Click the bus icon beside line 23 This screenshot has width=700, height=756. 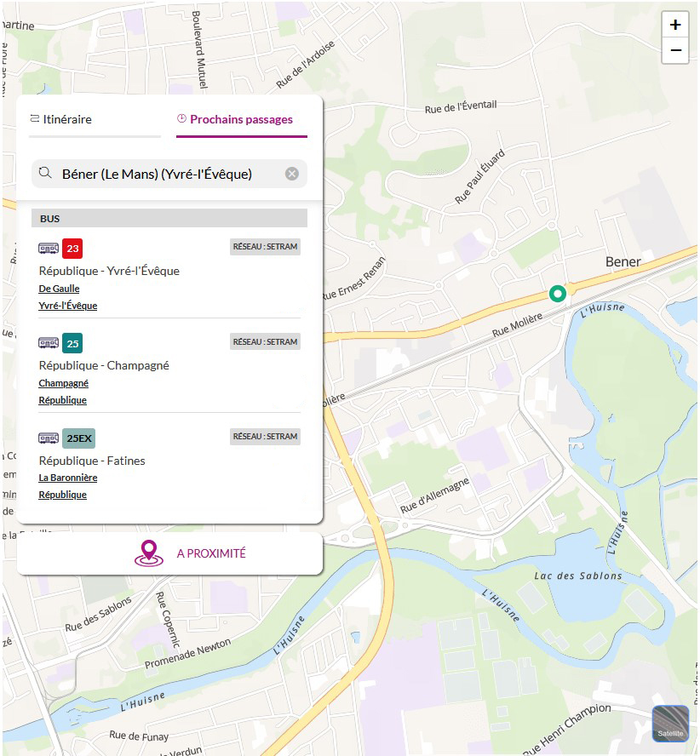(49, 249)
